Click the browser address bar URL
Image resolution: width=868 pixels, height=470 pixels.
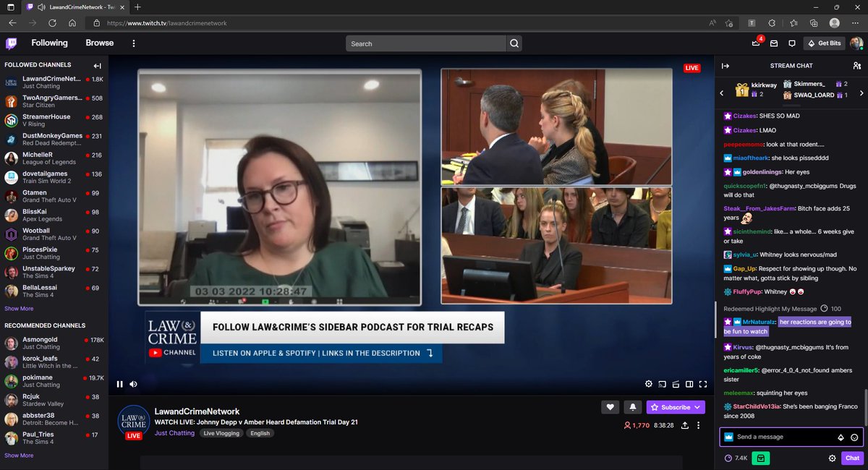[167, 23]
